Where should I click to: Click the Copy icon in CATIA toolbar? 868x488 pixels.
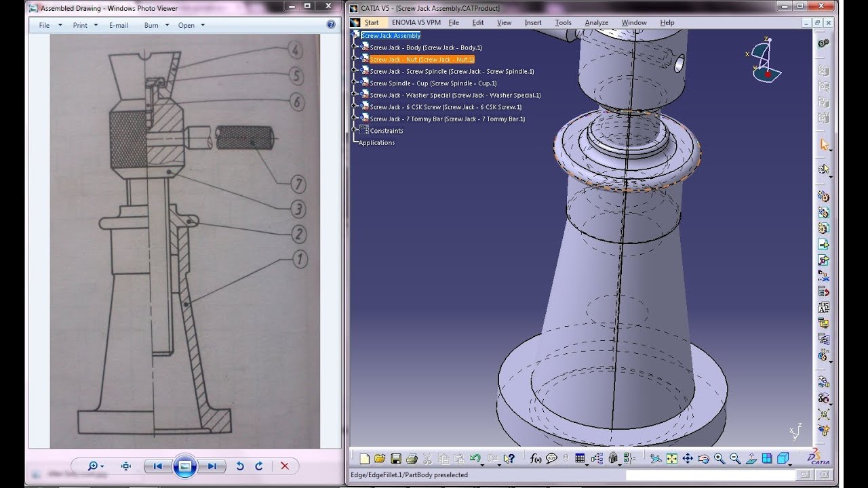[x=443, y=458]
